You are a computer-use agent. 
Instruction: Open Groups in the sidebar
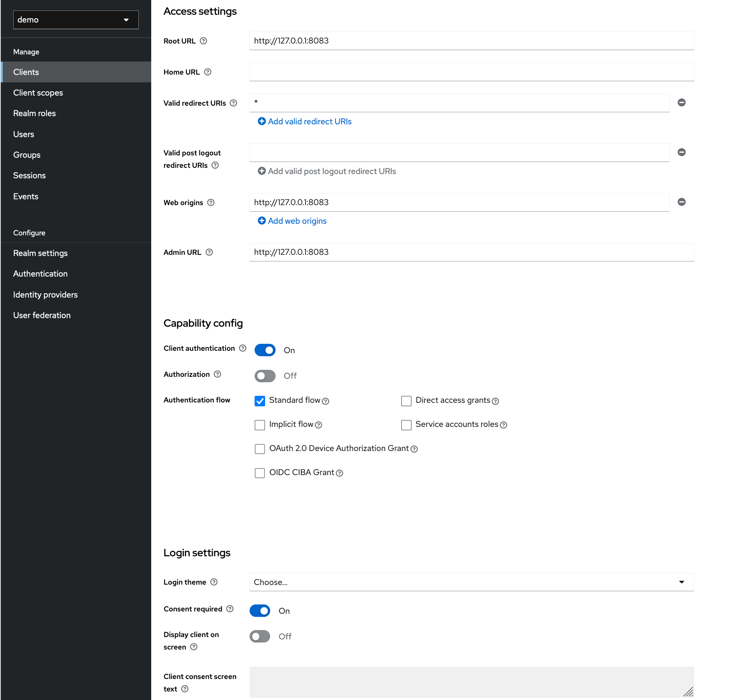(76, 155)
